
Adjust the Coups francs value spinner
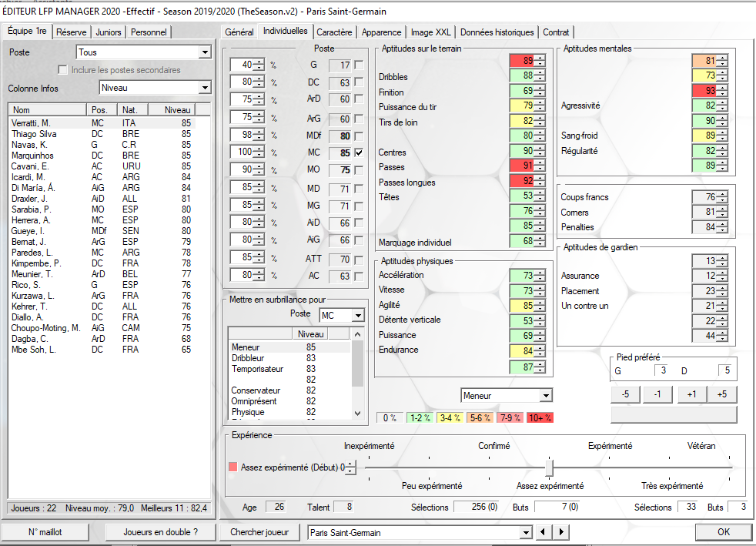tap(723, 197)
